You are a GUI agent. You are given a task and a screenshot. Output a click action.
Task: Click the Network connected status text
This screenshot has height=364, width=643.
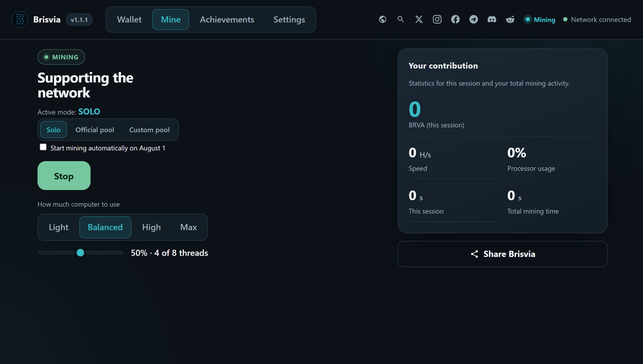pos(601,20)
